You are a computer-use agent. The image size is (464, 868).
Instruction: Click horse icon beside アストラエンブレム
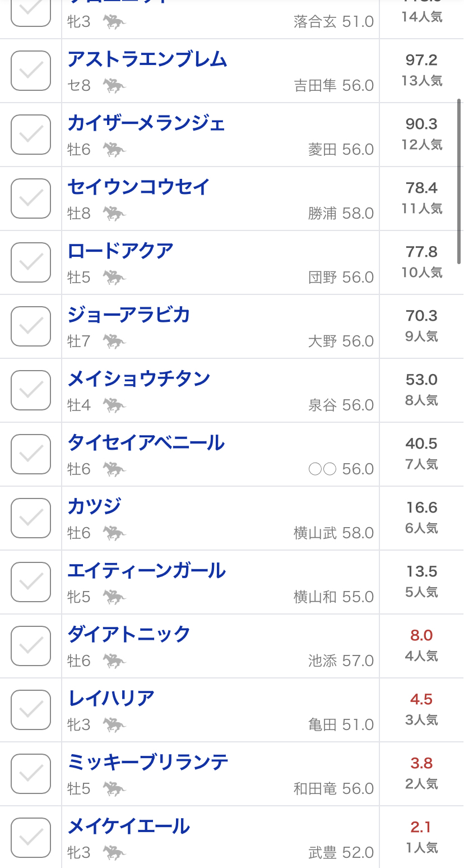[114, 86]
